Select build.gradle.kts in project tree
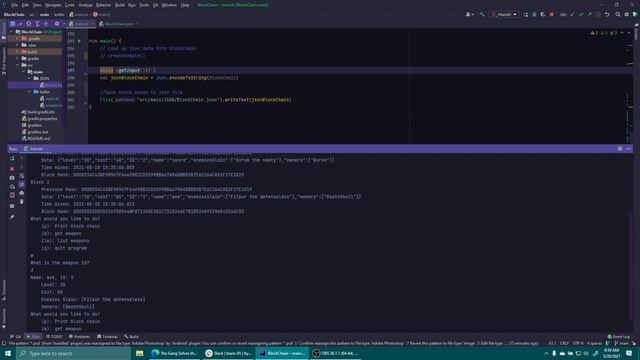This screenshot has height=360, width=640. click(38, 112)
